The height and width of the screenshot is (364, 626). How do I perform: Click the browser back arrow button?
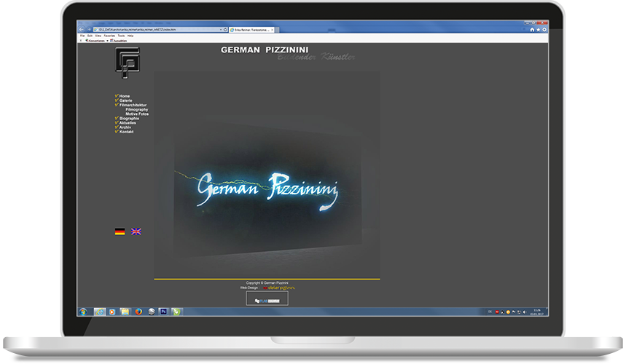(82, 29)
